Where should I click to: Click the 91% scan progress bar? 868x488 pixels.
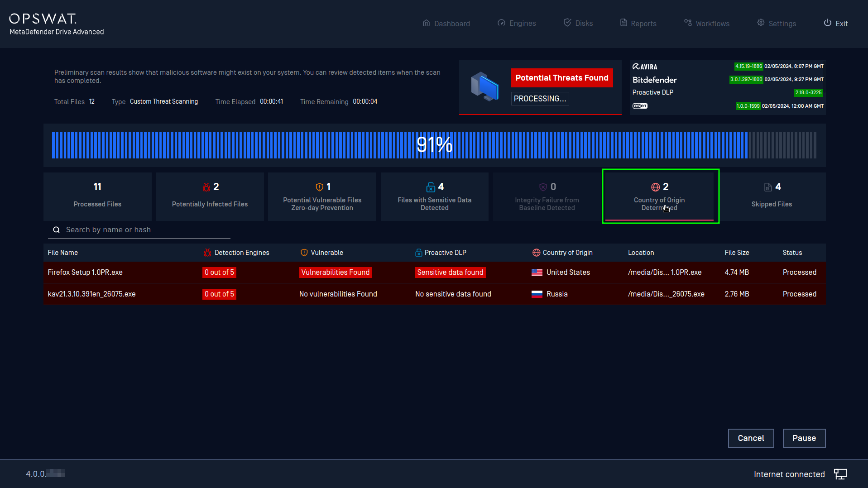(x=434, y=145)
